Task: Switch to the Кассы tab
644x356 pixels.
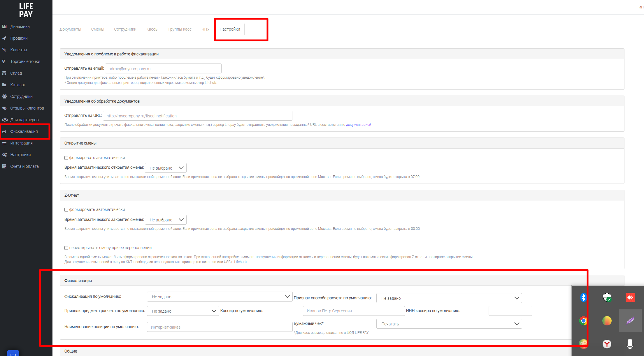Action: click(152, 29)
